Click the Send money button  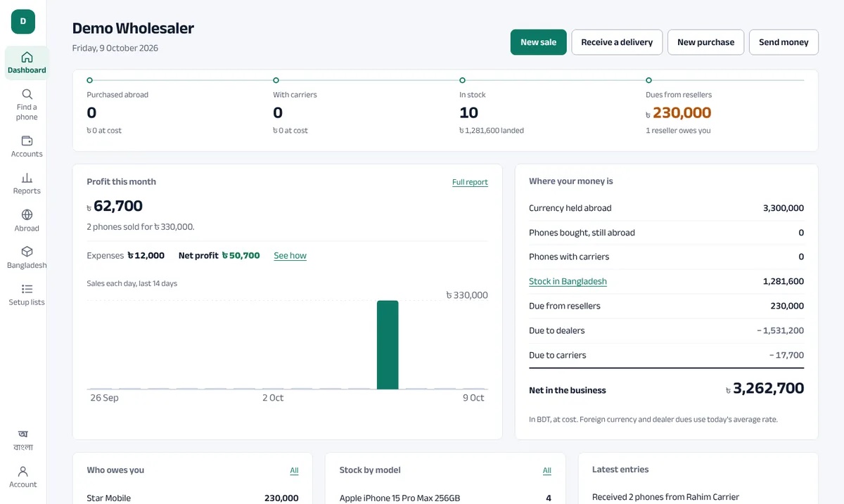click(784, 42)
